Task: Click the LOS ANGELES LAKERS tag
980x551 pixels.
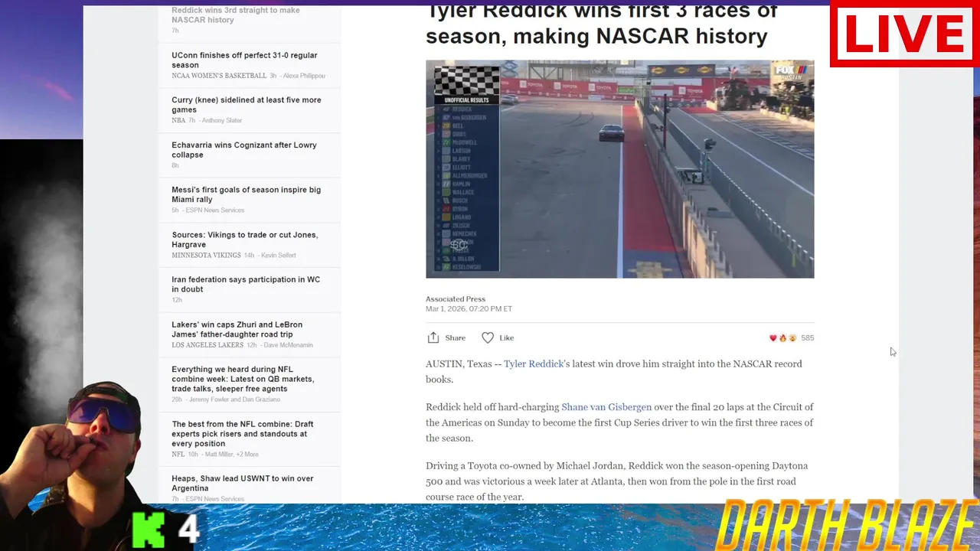Action: pyautogui.click(x=207, y=345)
